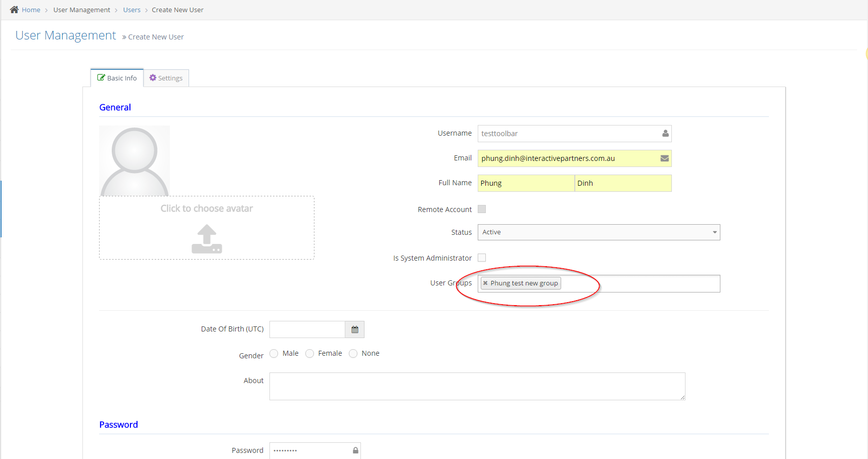Click the upload icon in avatar dropzone
Viewport: 868px width, 459px height.
point(207,239)
